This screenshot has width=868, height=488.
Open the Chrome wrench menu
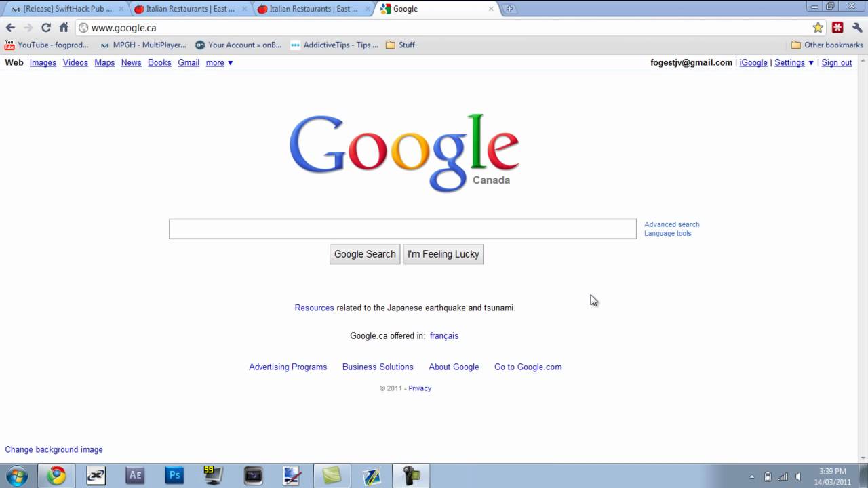[857, 28]
